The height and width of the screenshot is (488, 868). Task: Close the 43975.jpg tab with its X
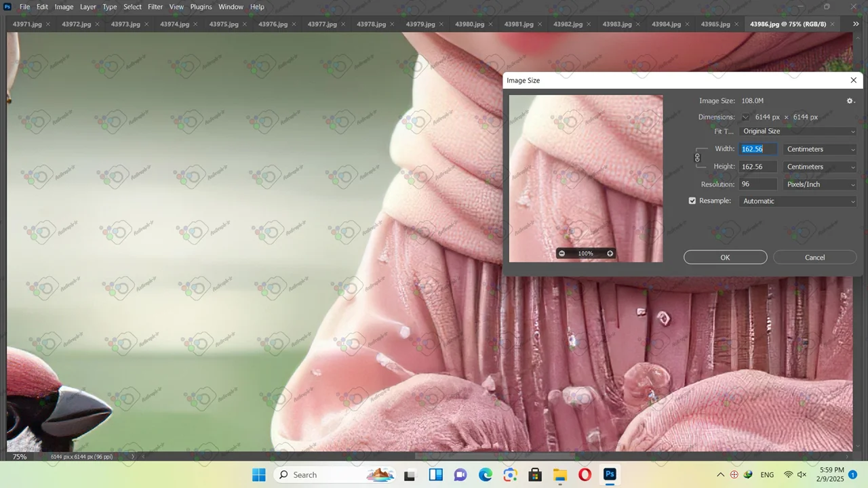(245, 24)
